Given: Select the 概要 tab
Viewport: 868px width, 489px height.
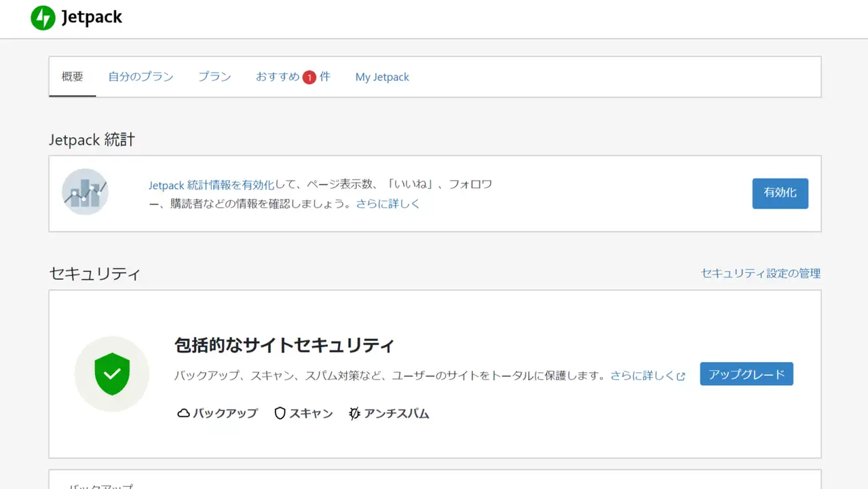Looking at the screenshot, I should tap(73, 77).
